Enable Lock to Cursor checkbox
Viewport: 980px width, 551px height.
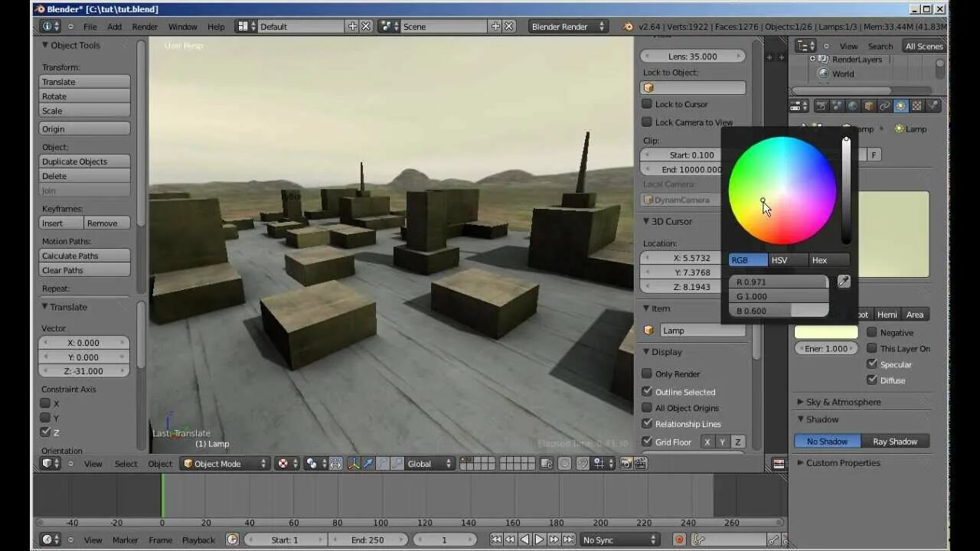(x=647, y=104)
